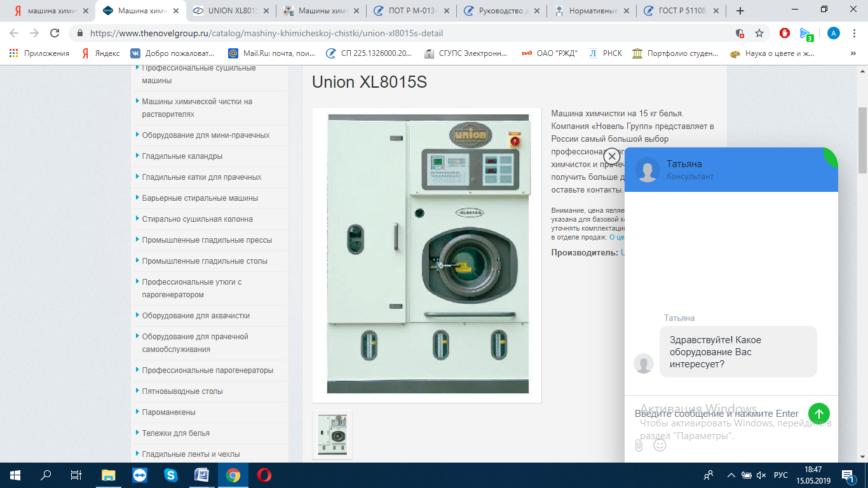Bookmark this page with the star icon

759,34
